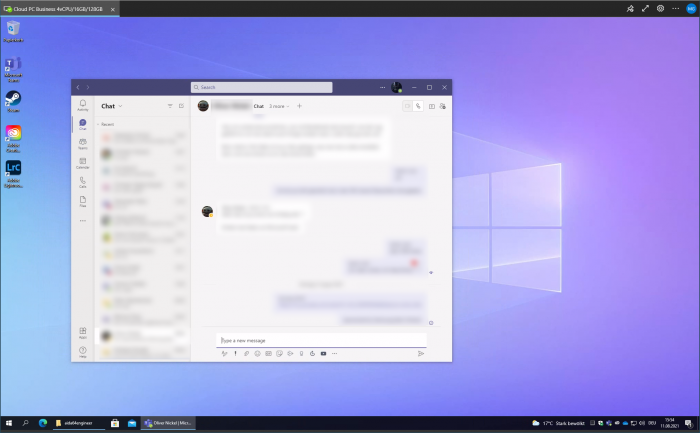Pin the Cloud PC toolbar
The width and height of the screenshot is (700, 433).
tap(630, 8)
